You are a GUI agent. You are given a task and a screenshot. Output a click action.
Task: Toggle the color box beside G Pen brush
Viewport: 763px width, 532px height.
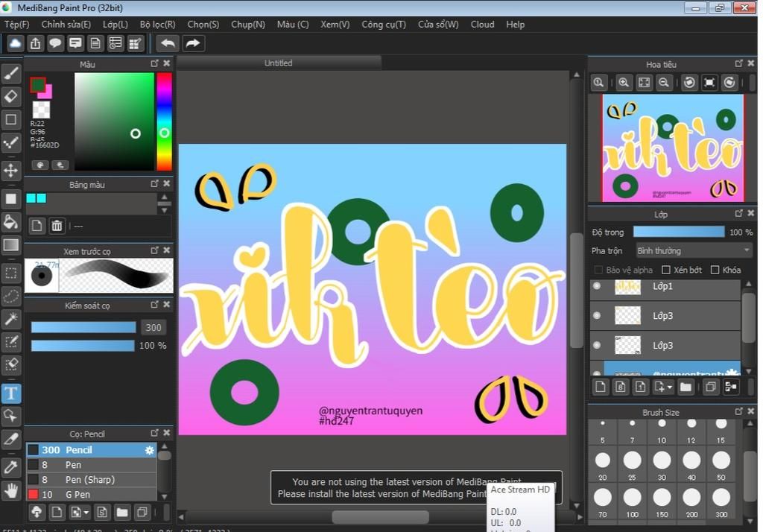(33, 494)
